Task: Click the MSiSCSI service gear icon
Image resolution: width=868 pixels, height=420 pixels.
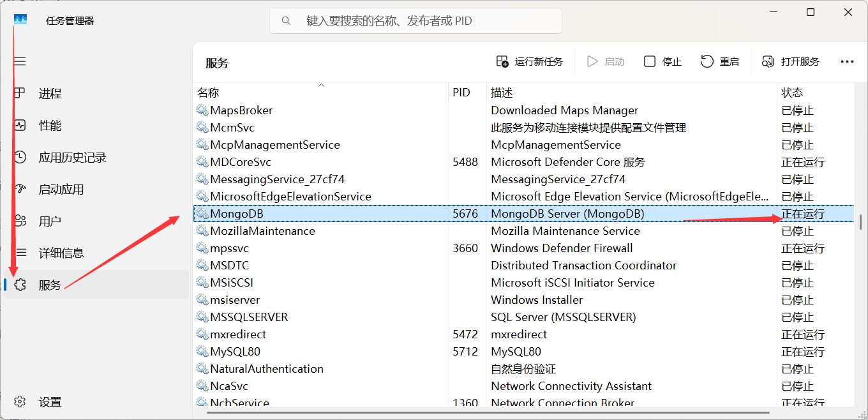Action: point(202,283)
